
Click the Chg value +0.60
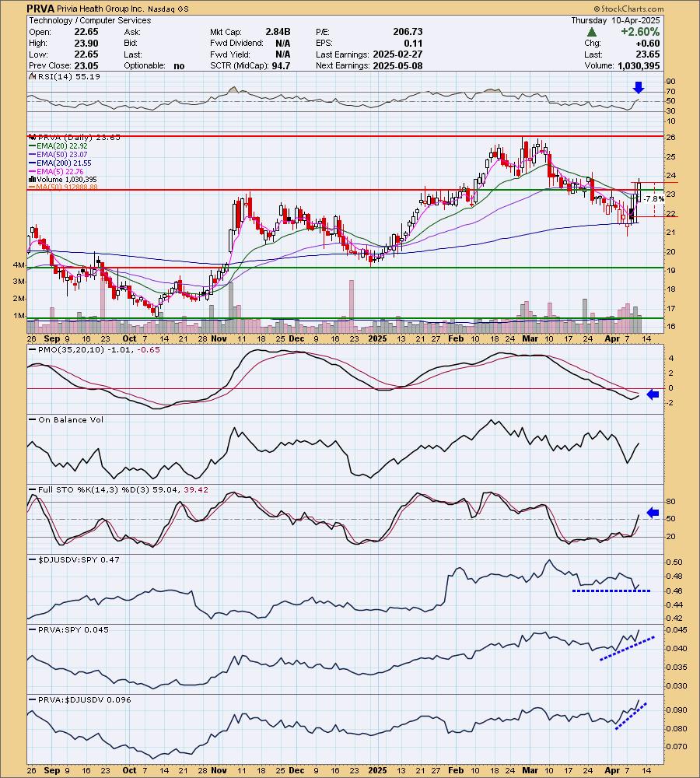648,43
